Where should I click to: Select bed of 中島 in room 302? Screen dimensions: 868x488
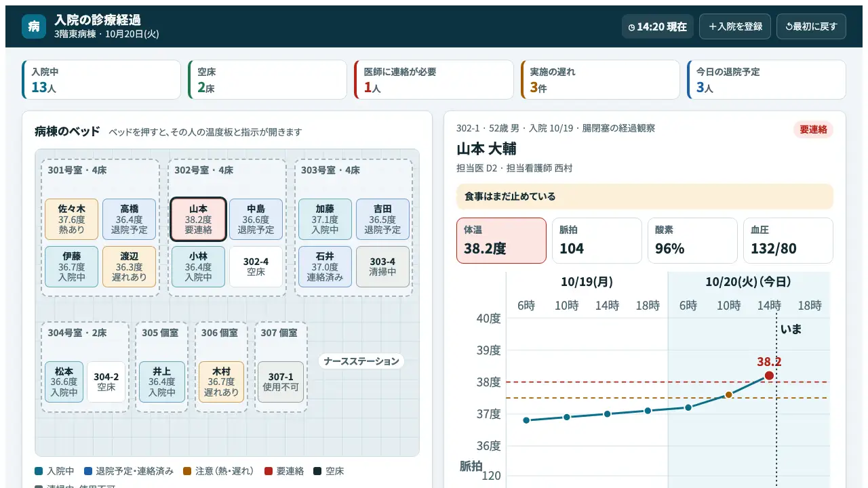[256, 219]
